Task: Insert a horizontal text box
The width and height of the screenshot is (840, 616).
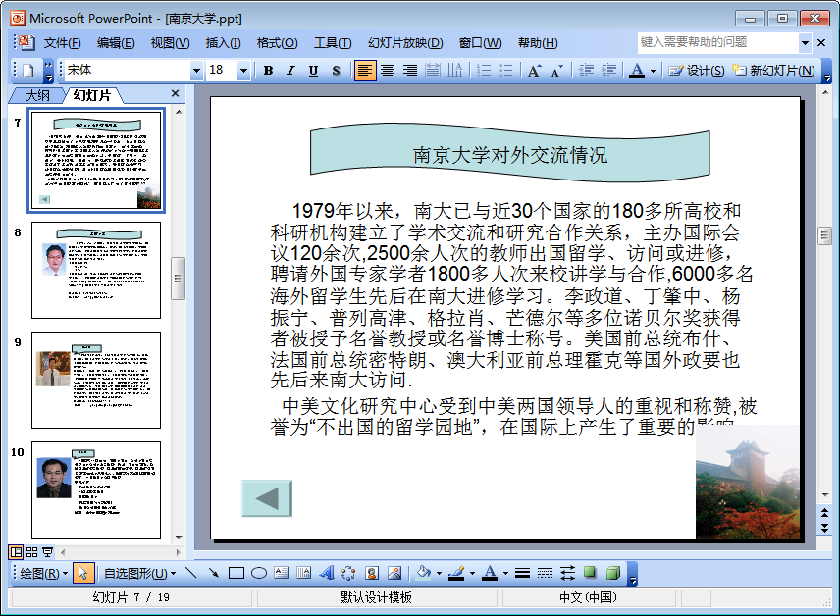Action: (x=282, y=573)
